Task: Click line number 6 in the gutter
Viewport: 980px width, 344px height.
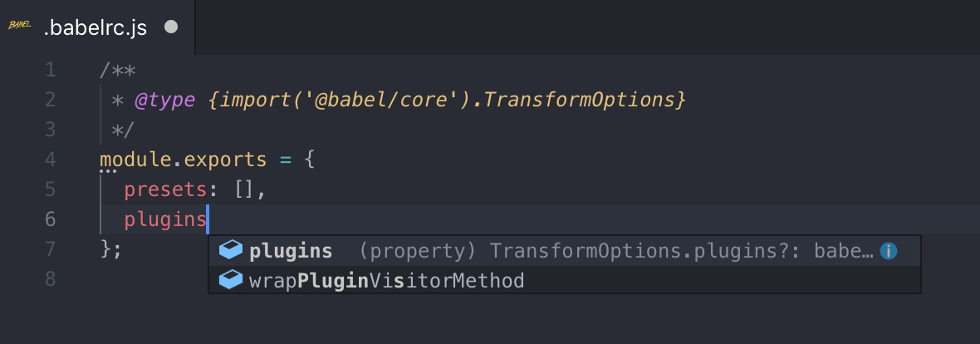Action: pyautogui.click(x=50, y=219)
